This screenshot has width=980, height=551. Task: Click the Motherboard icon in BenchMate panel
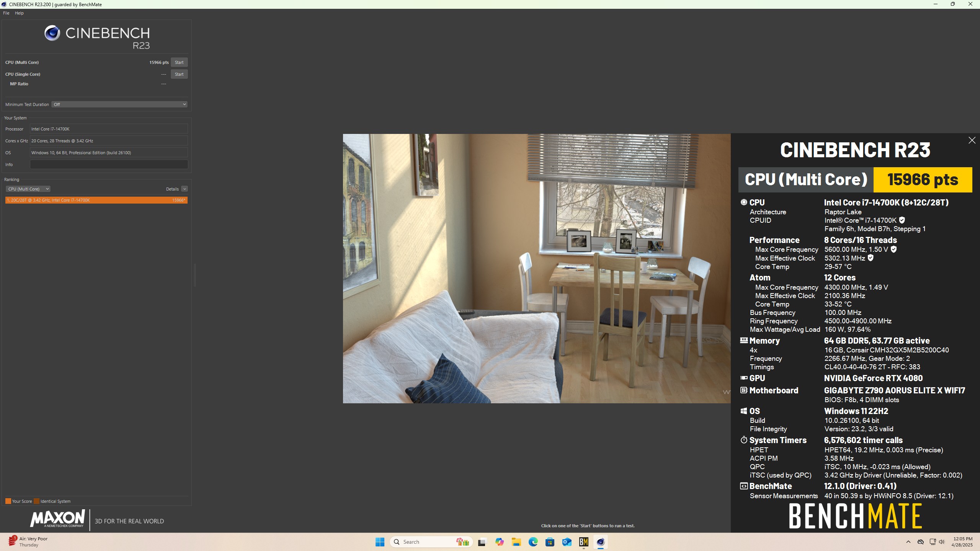tap(744, 390)
